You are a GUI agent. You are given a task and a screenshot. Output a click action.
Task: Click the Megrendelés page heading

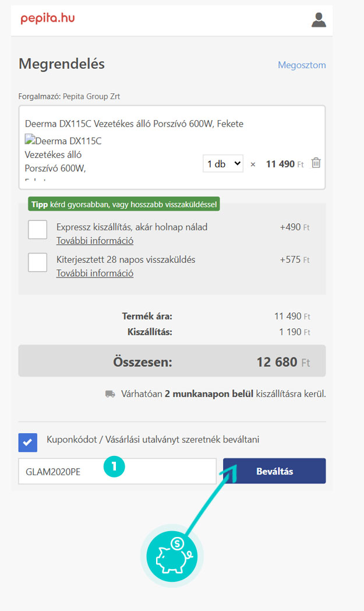click(62, 64)
